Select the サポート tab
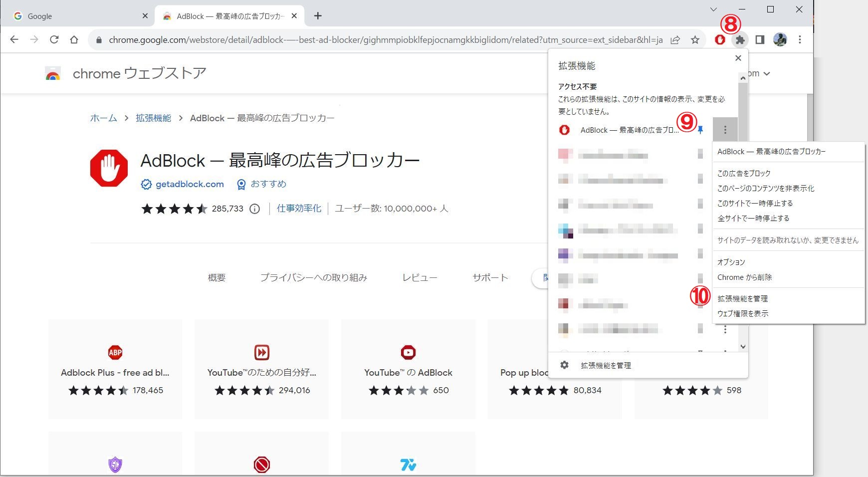Screen dimensions: 868x477 tap(490, 277)
